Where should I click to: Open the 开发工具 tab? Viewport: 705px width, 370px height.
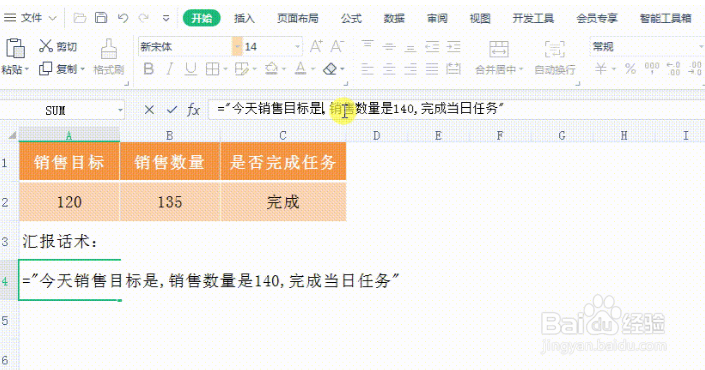tap(533, 18)
